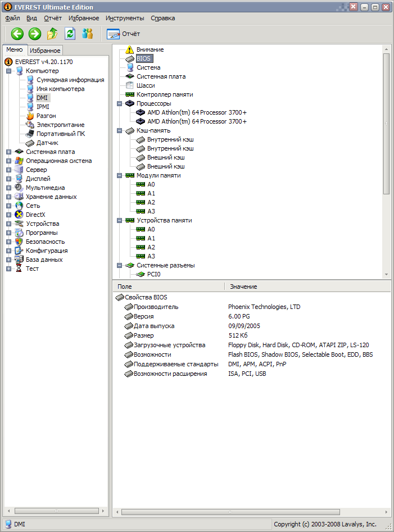
Task: Collapse the Устройства памяти node
Action: point(120,221)
